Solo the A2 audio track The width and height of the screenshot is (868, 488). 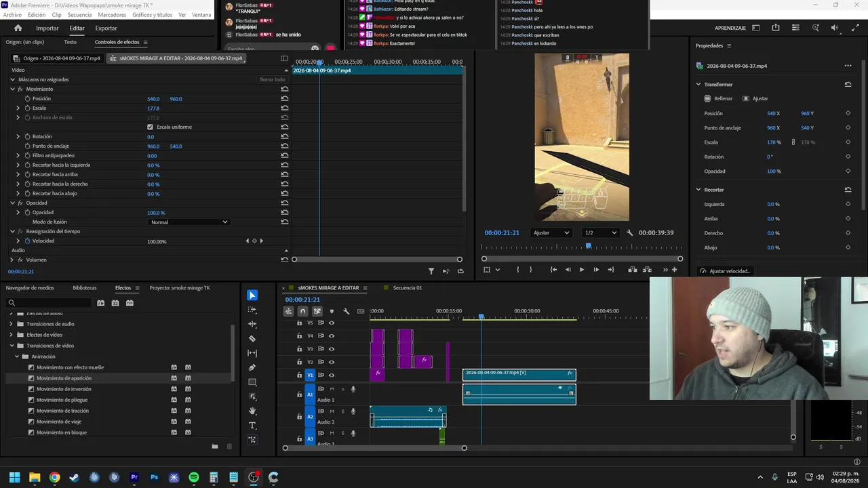point(342,411)
